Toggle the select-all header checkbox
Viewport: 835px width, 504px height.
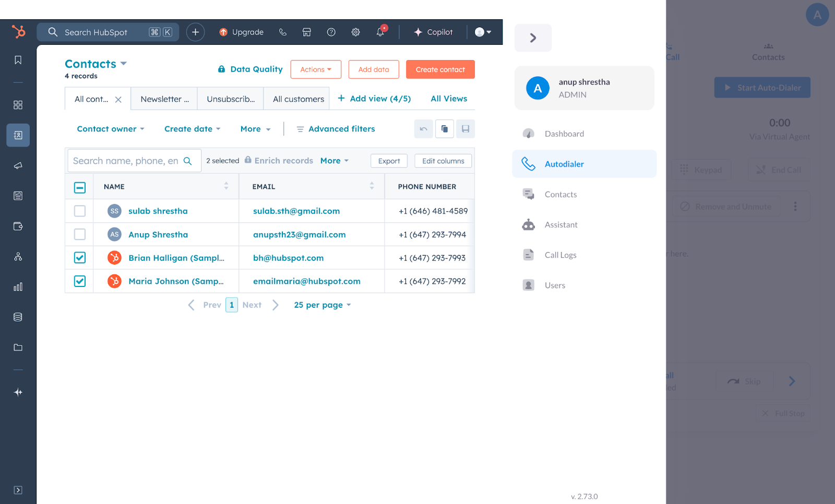pyautogui.click(x=80, y=187)
